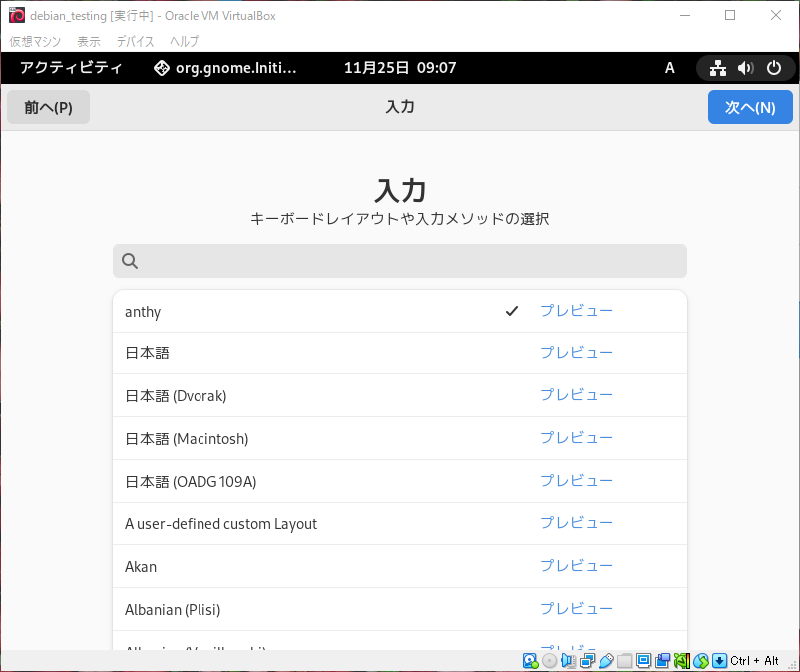Open プレビュー for anthy
Image resolution: width=800 pixels, height=672 pixels.
(577, 311)
